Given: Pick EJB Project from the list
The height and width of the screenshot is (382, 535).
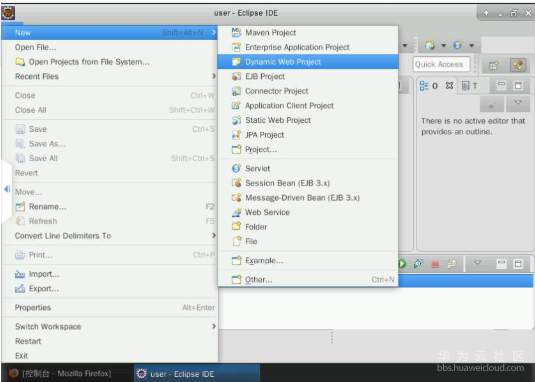Looking at the screenshot, I should pos(308,76).
